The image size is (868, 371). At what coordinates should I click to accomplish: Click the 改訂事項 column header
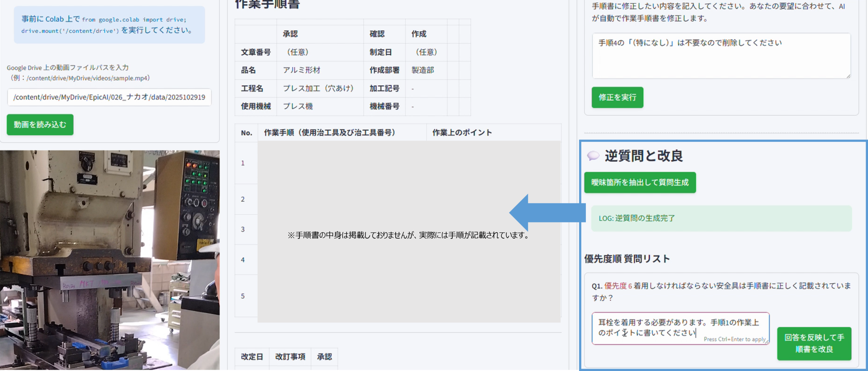[290, 357]
